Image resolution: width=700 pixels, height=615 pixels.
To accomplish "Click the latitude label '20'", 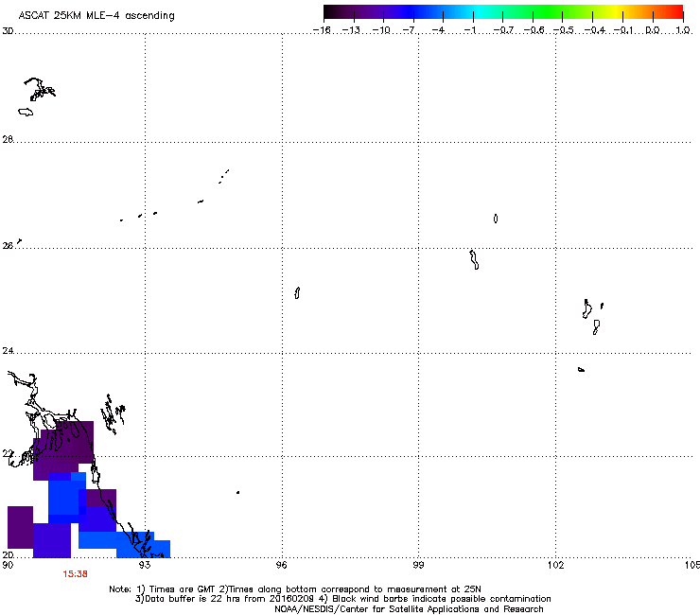I will (x=8, y=555).
